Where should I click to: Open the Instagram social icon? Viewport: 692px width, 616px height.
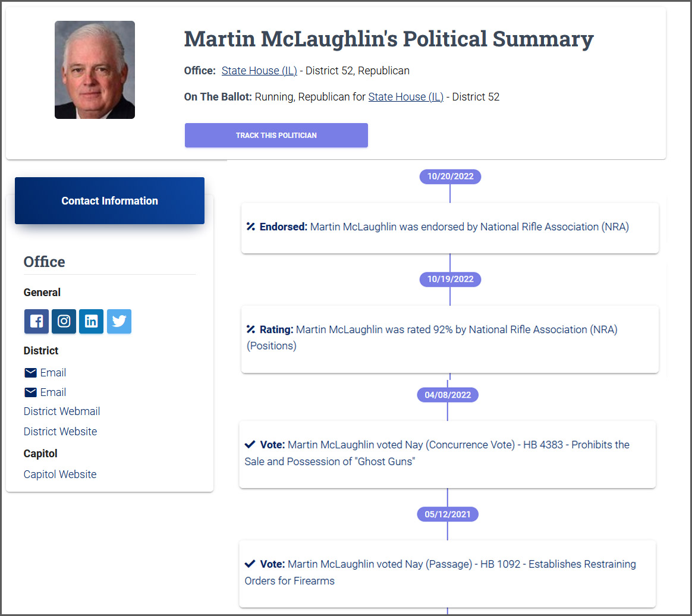point(64,321)
